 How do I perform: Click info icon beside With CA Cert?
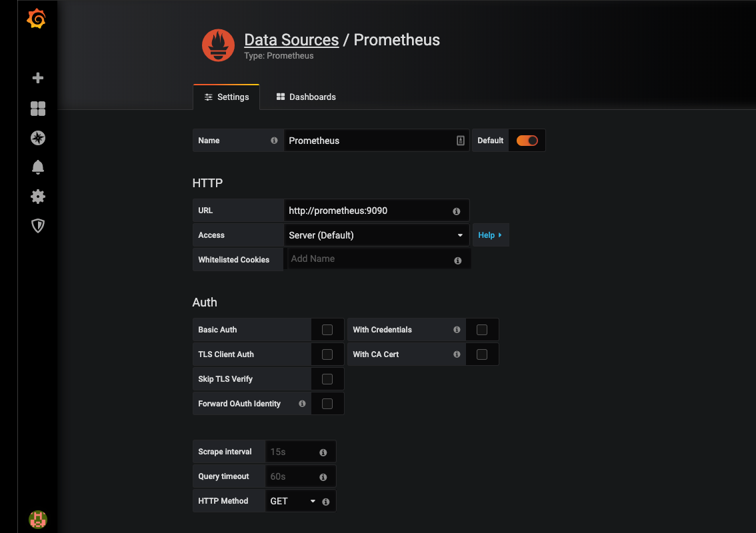tap(457, 354)
